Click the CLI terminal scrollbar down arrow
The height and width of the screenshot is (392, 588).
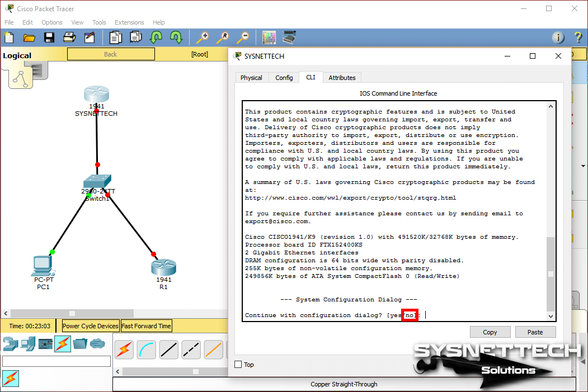pos(551,317)
